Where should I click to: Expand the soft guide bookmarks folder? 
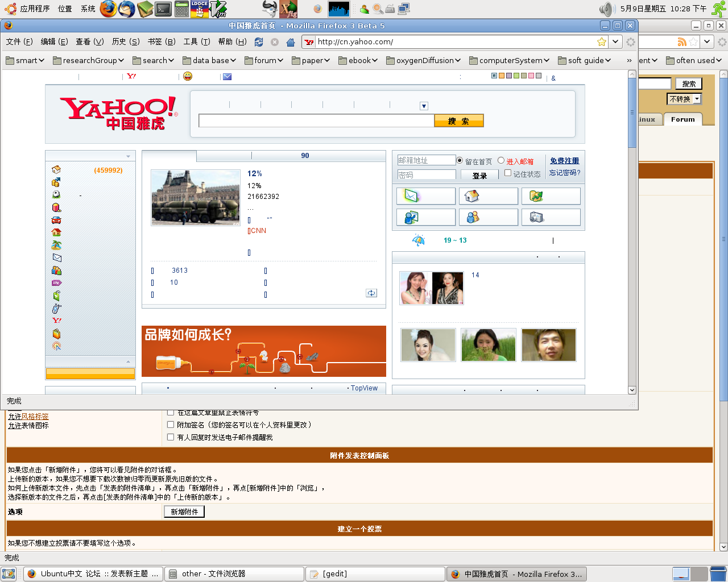pyautogui.click(x=584, y=60)
